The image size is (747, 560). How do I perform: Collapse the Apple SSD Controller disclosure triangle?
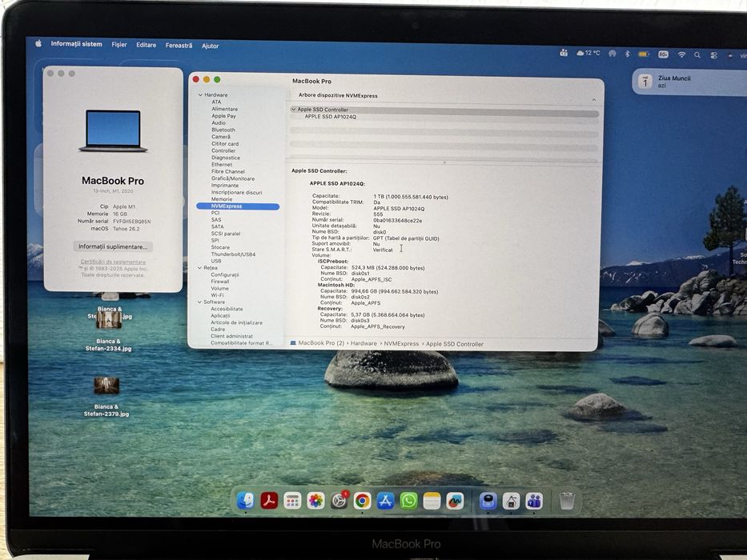click(294, 110)
